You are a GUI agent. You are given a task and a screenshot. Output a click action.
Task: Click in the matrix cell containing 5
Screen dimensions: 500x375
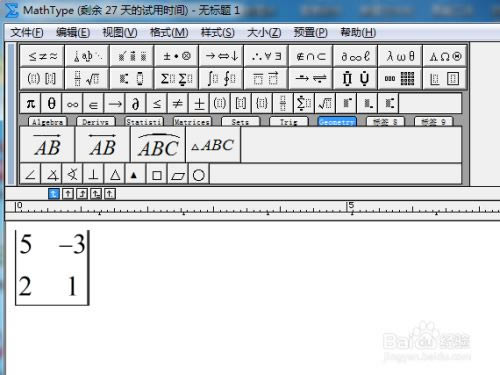coord(26,244)
